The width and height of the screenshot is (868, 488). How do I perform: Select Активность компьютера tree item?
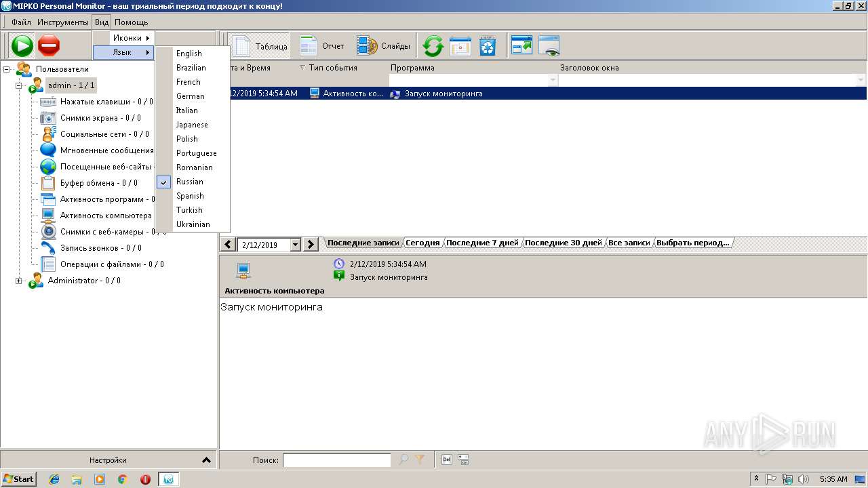(x=106, y=216)
